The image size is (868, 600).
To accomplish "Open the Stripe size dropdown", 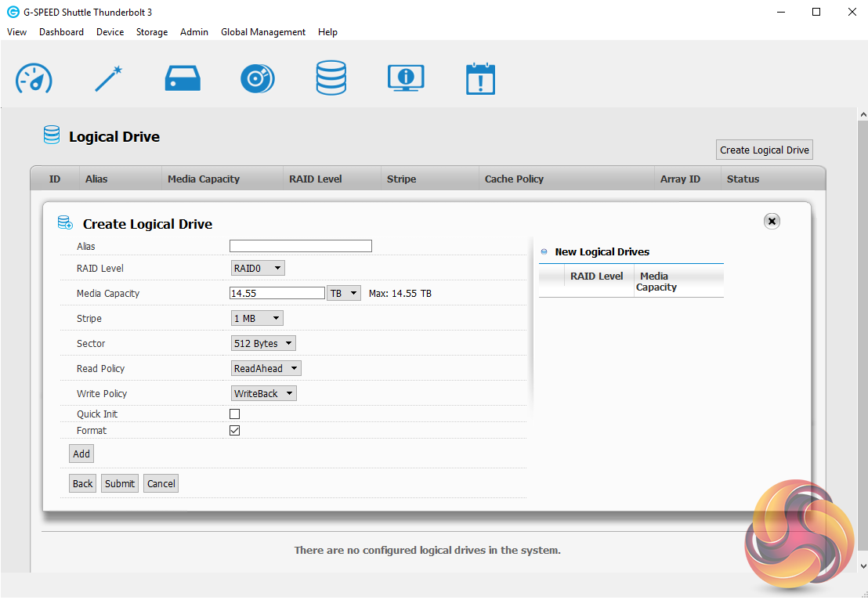I will pyautogui.click(x=256, y=319).
